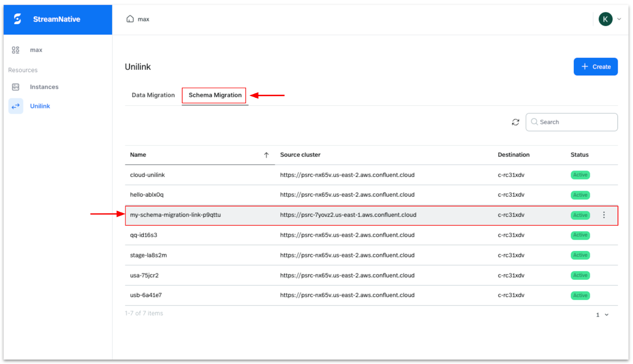Sort by Name column arrow

pos(266,155)
